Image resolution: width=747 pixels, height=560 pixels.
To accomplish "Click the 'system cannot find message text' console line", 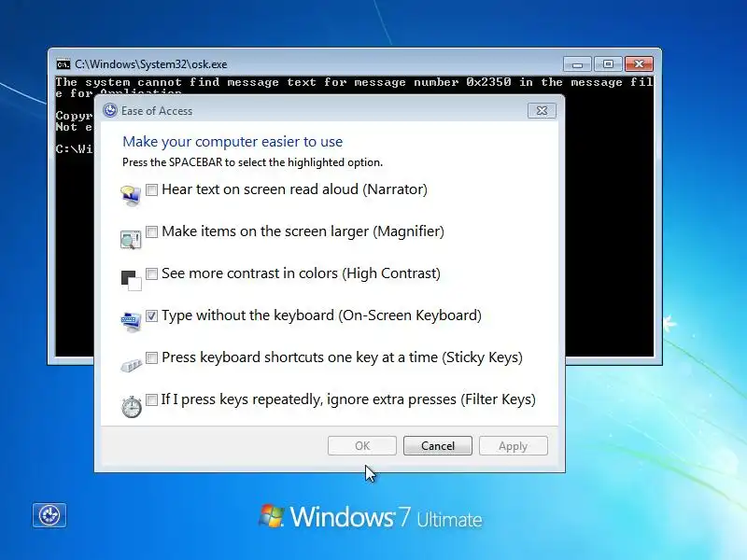I will (x=354, y=82).
